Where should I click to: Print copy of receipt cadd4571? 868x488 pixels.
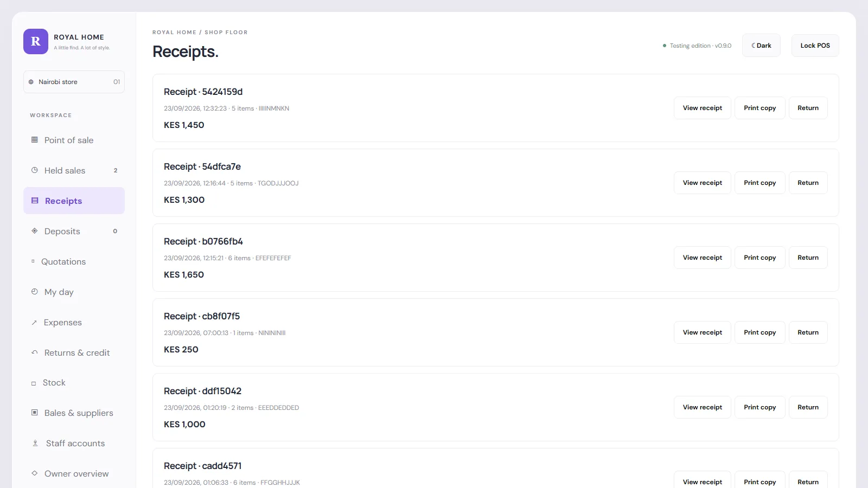760,480
